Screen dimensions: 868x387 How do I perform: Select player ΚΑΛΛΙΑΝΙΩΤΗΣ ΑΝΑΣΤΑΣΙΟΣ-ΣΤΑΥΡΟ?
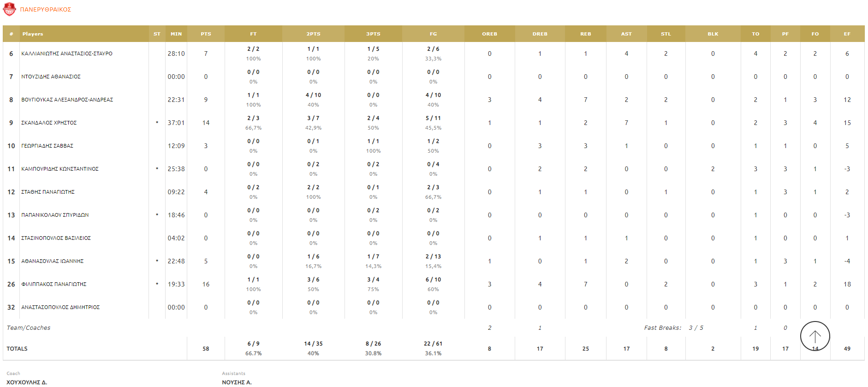pos(67,54)
